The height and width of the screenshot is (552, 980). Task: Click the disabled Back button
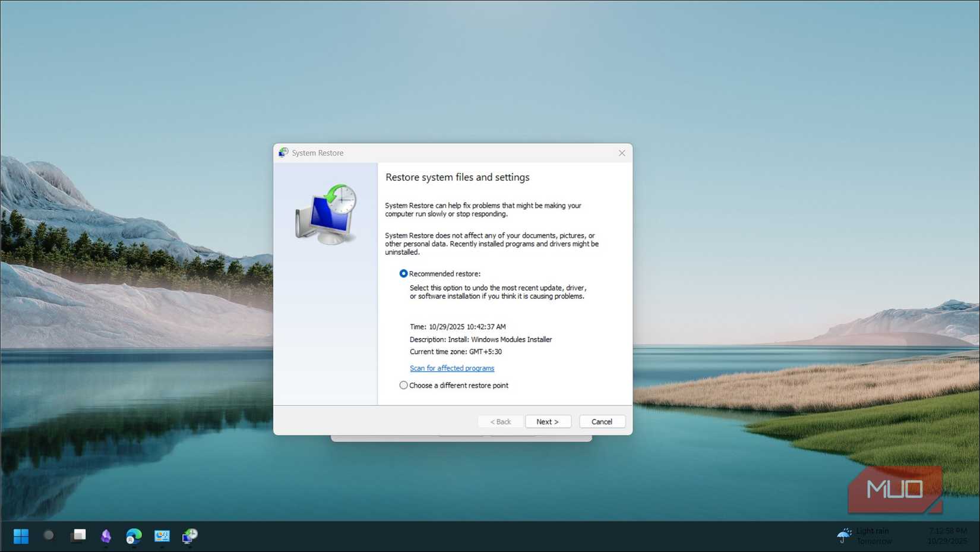pos(501,421)
